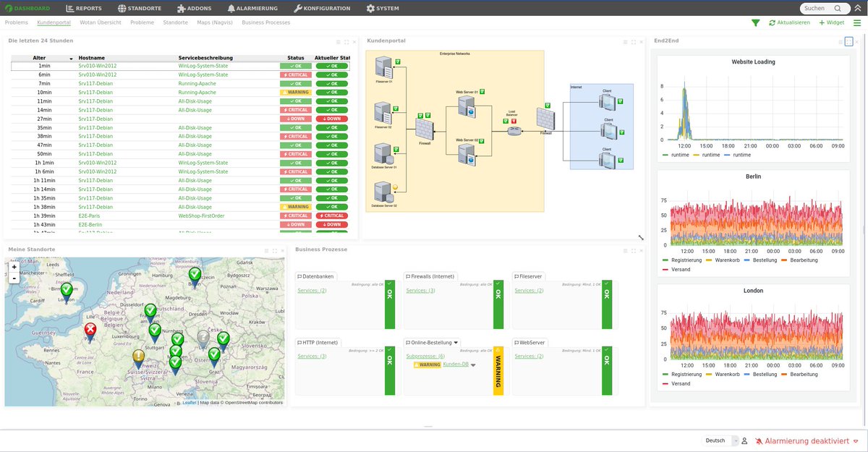The image size is (868, 452).
Task: Maximize the Kundenportal map widget
Action: coord(633,42)
